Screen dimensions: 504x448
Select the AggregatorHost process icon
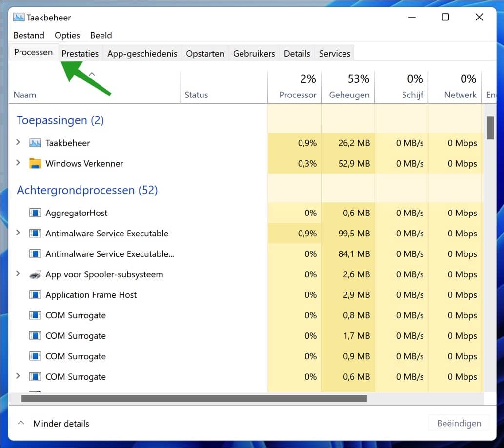point(36,213)
